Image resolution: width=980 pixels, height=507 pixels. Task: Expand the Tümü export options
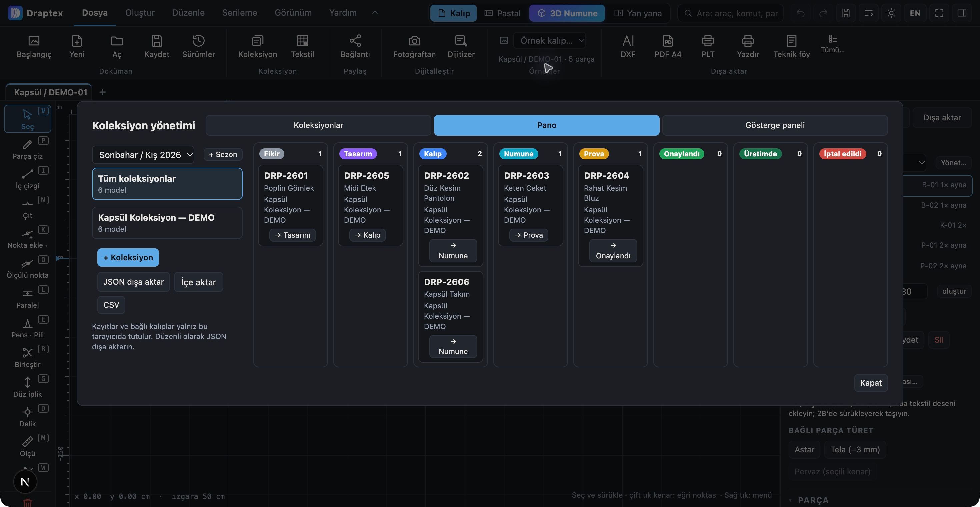pyautogui.click(x=832, y=44)
